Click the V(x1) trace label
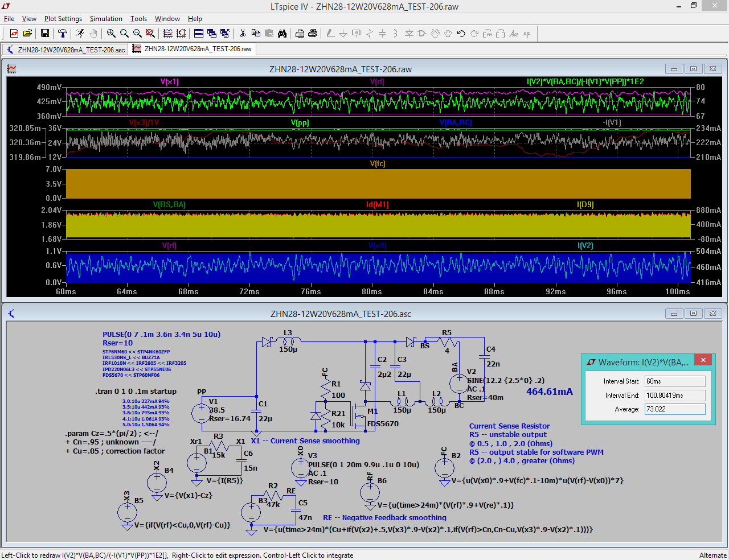The height and width of the screenshot is (560, 729). coord(169,82)
